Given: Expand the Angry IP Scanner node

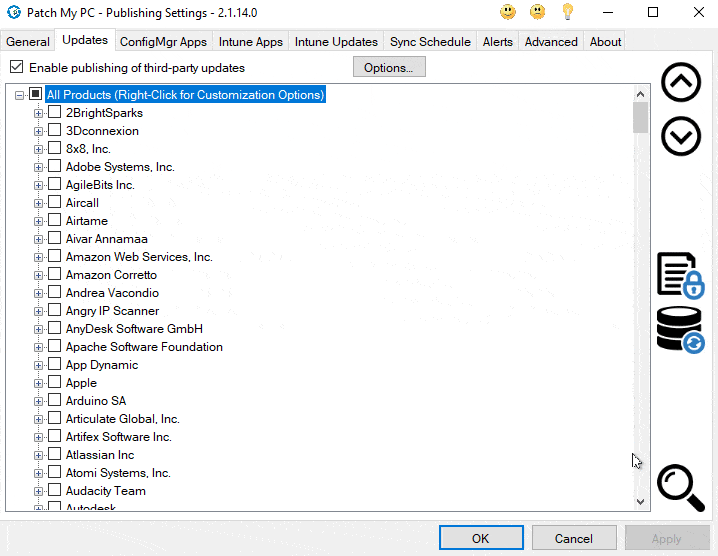Looking at the screenshot, I should tap(38, 311).
